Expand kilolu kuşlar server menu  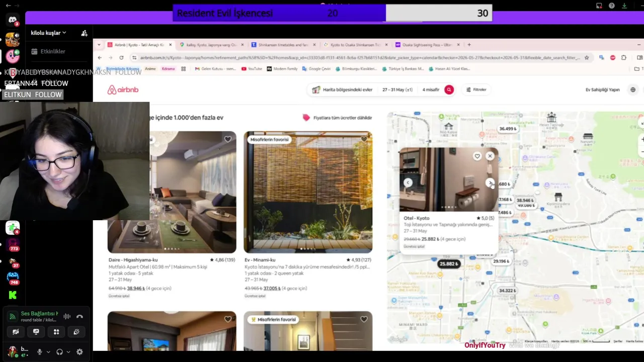tap(48, 33)
